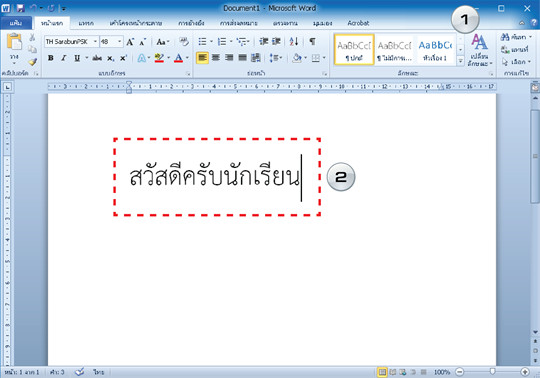This screenshot has height=378, width=540.
Task: Toggle Italic formatting
Action: coord(63,58)
